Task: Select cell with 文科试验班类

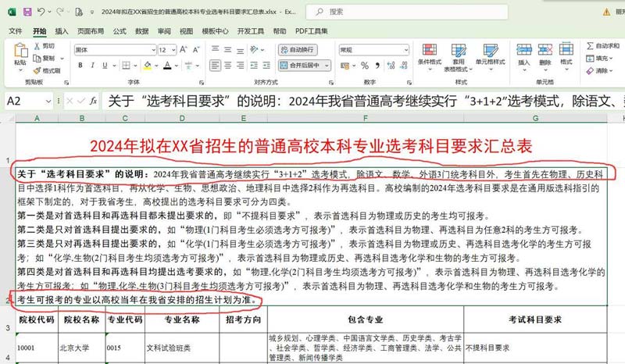Action: [x=182, y=348]
